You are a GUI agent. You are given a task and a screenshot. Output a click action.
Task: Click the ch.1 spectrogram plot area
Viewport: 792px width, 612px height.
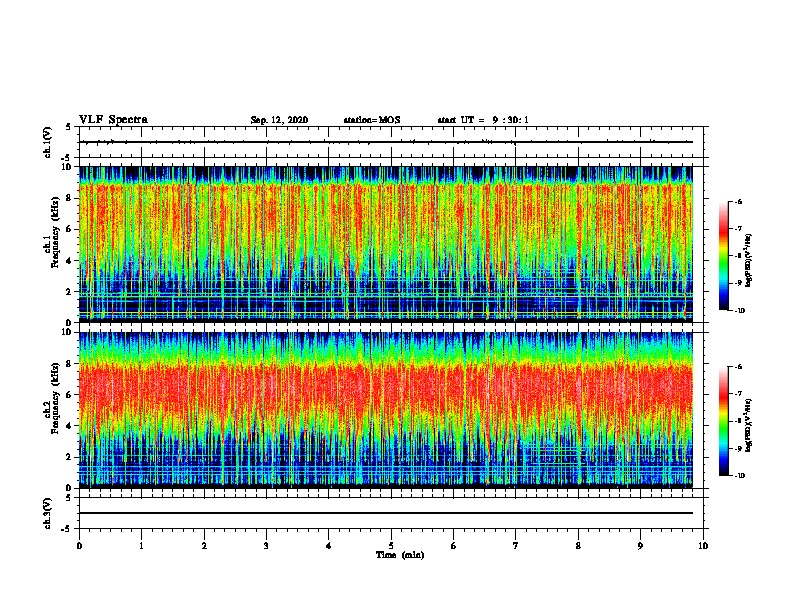pyautogui.click(x=386, y=244)
